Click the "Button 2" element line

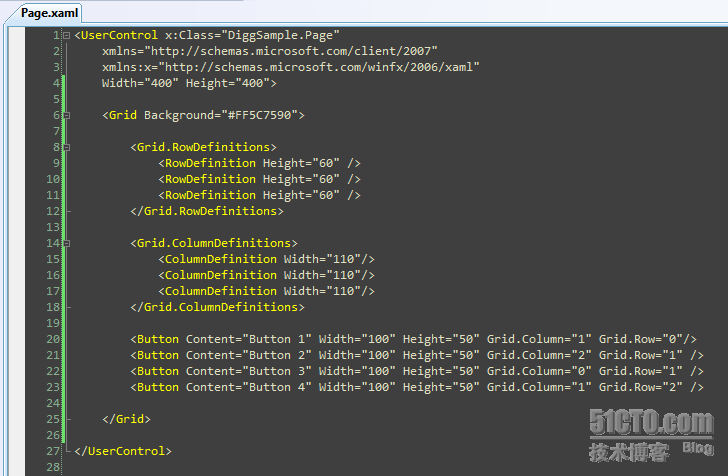(417, 355)
